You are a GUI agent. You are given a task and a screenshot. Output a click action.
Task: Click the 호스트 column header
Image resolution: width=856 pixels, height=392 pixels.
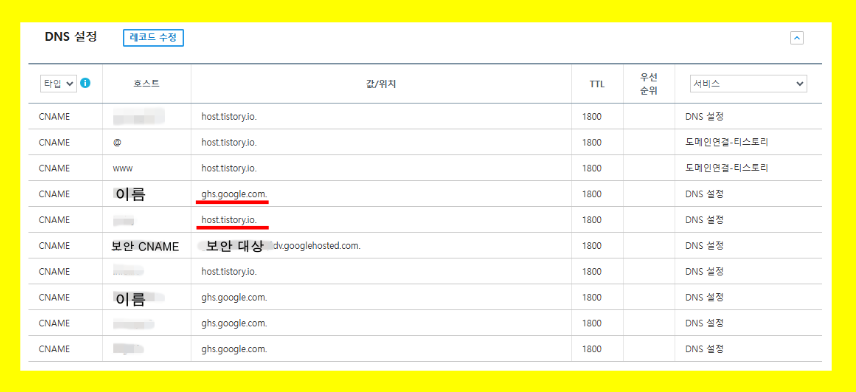pos(146,84)
